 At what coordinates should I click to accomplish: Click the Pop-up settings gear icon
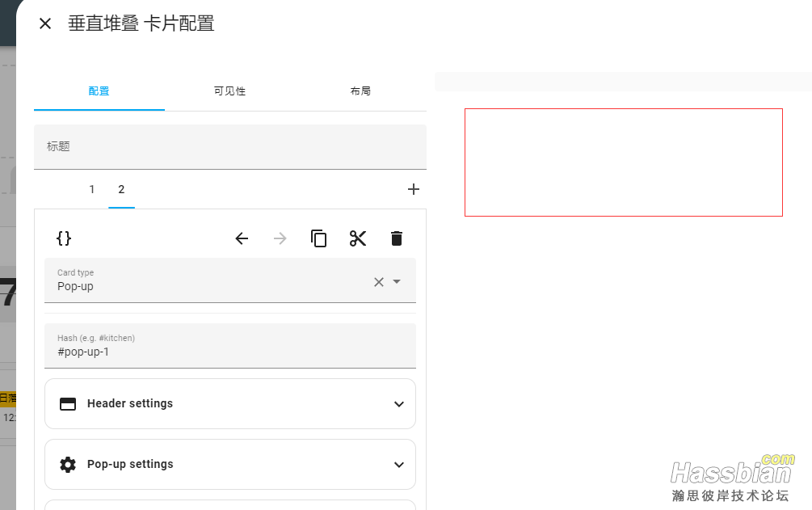[x=68, y=465]
